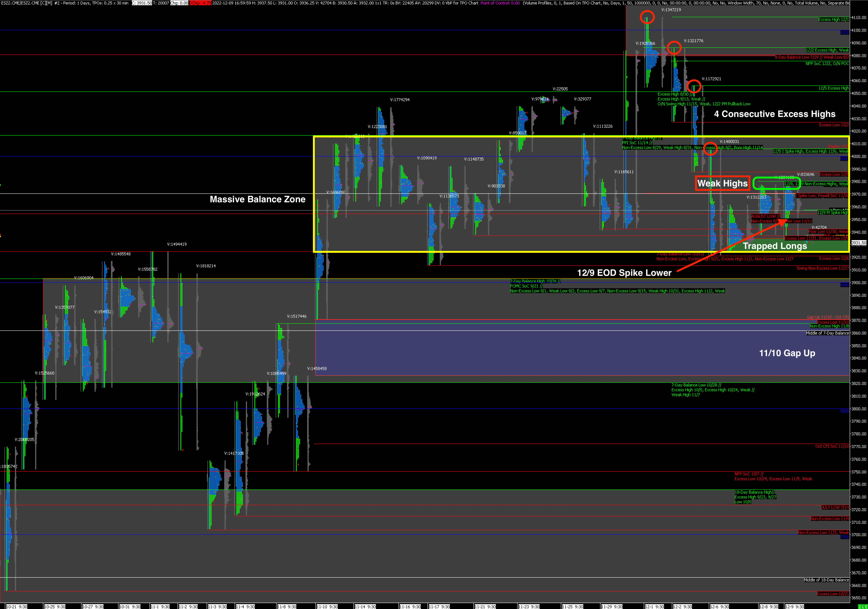Image resolution: width=868 pixels, height=609 pixels.
Task: Click the 'Massive Balance Zone' text label
Action: [257, 199]
